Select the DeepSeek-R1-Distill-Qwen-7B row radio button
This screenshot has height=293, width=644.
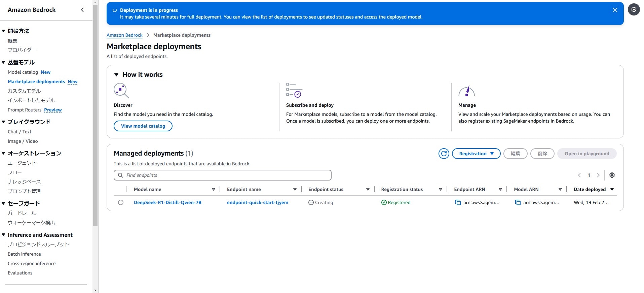point(121,202)
